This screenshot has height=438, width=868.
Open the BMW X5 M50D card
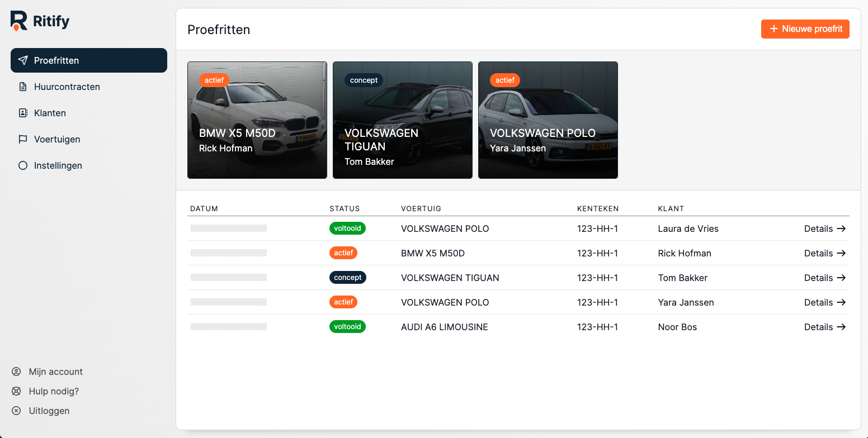pos(257,120)
